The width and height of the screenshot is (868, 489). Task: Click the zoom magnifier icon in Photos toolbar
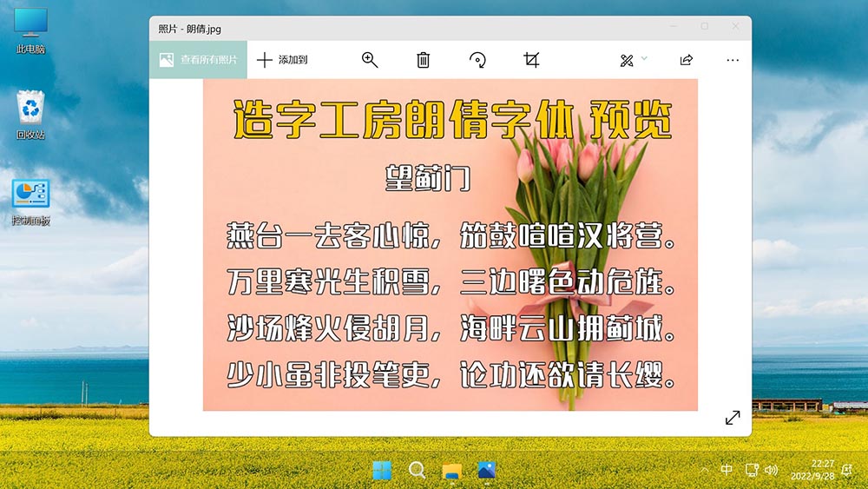click(370, 60)
